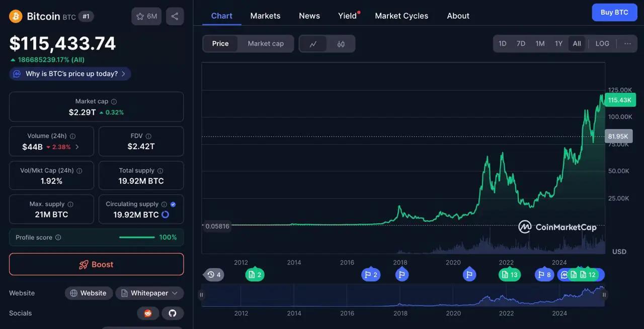The height and width of the screenshot is (329, 644).
Task: Expand the Whitepaper dropdown
Action: tap(149, 293)
